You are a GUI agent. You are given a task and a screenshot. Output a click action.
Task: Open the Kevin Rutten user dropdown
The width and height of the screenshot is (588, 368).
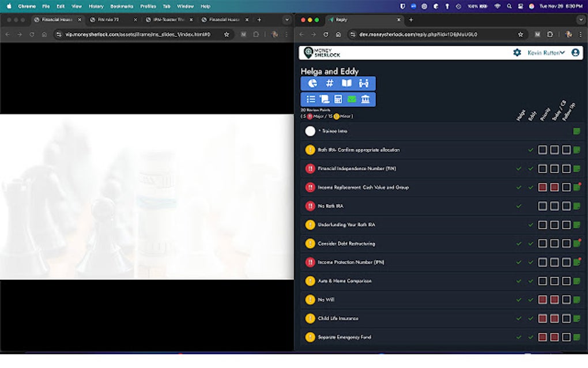click(544, 52)
